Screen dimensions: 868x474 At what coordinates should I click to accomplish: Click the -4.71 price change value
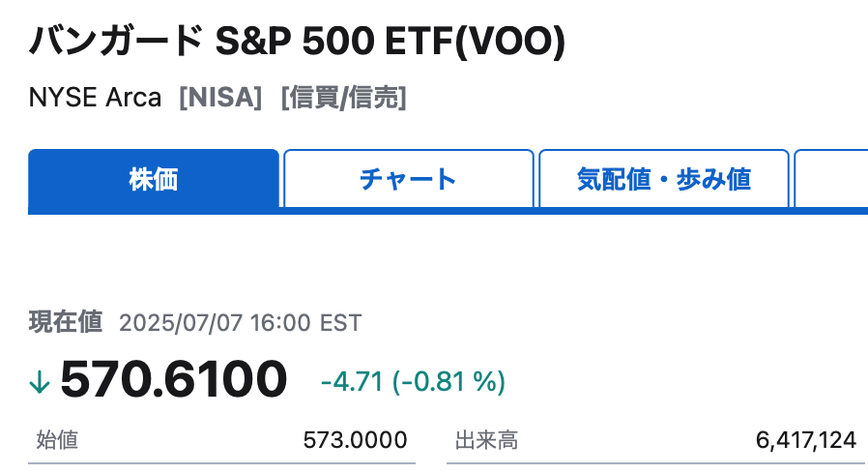[x=352, y=381]
